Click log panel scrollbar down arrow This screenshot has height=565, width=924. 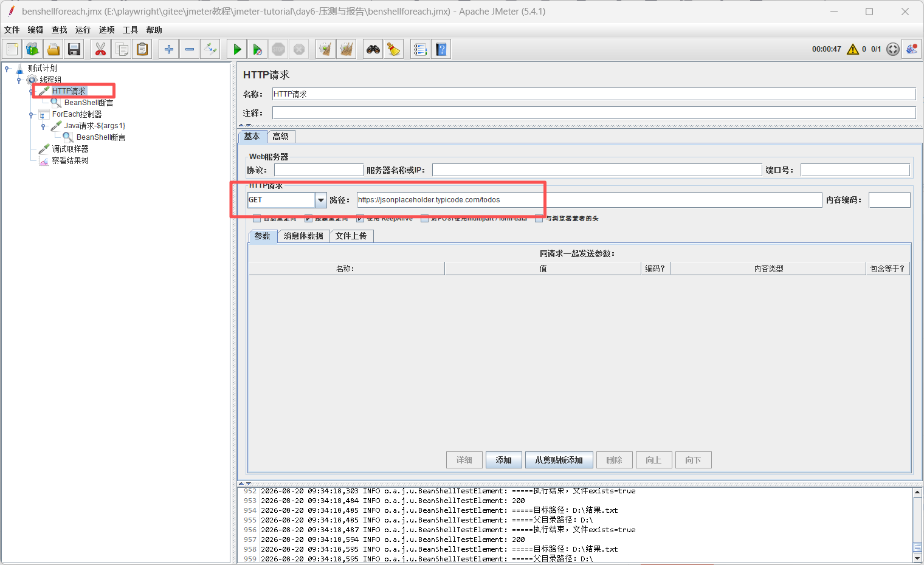(917, 558)
